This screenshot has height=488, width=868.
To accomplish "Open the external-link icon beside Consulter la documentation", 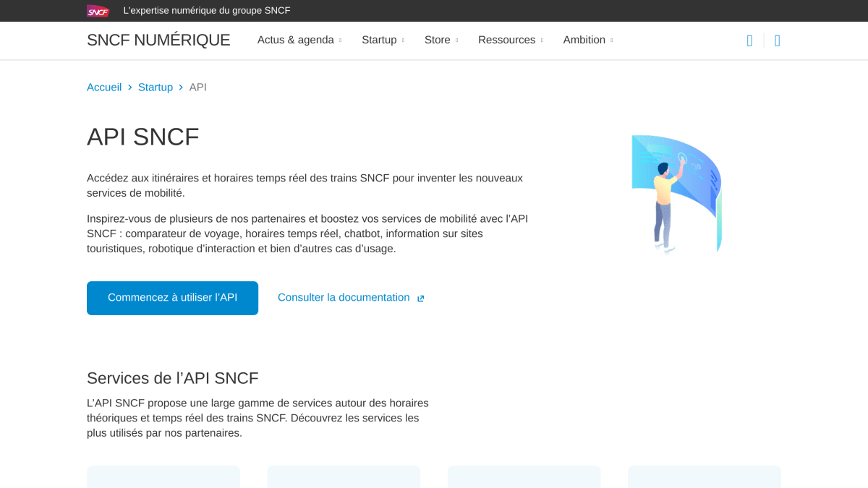I will 420,299.
